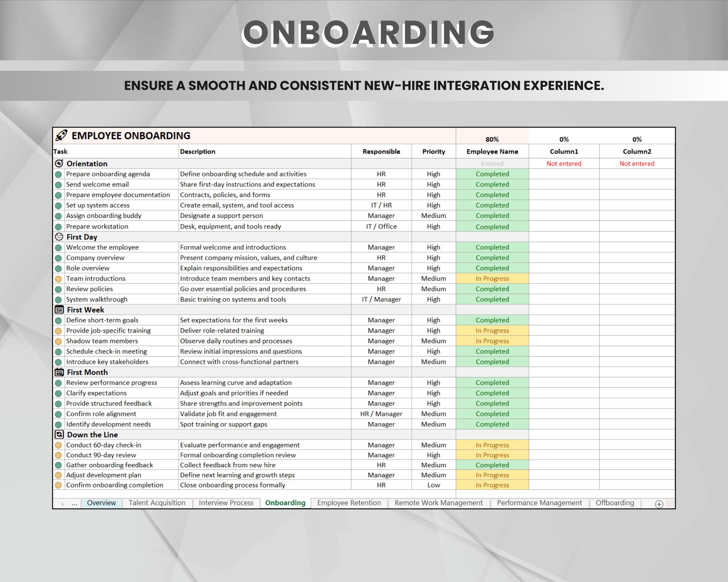The height and width of the screenshot is (582, 728).
Task: Click the First Week calendar icon
Action: pos(59,310)
